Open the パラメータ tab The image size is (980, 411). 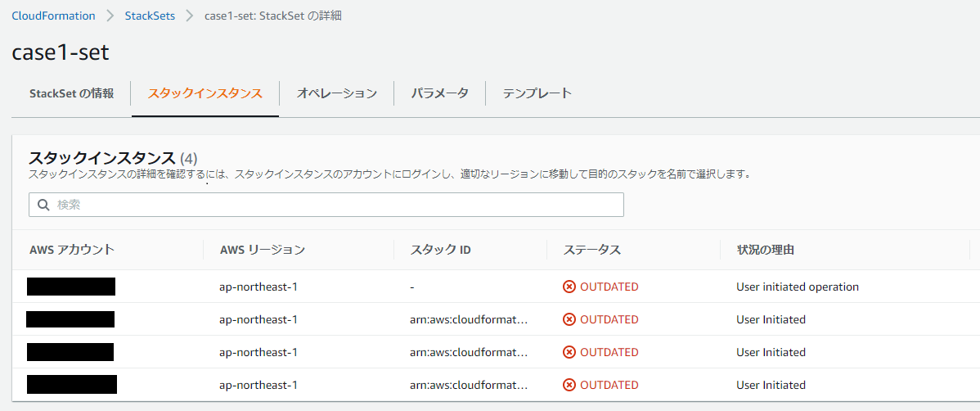[x=440, y=94]
